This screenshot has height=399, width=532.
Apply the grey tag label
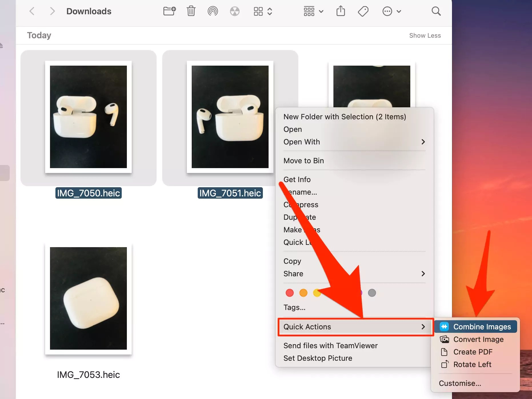point(372,293)
